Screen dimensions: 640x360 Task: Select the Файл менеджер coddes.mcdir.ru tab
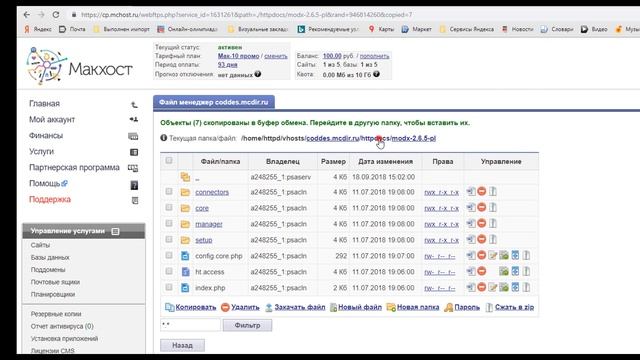coord(214,102)
